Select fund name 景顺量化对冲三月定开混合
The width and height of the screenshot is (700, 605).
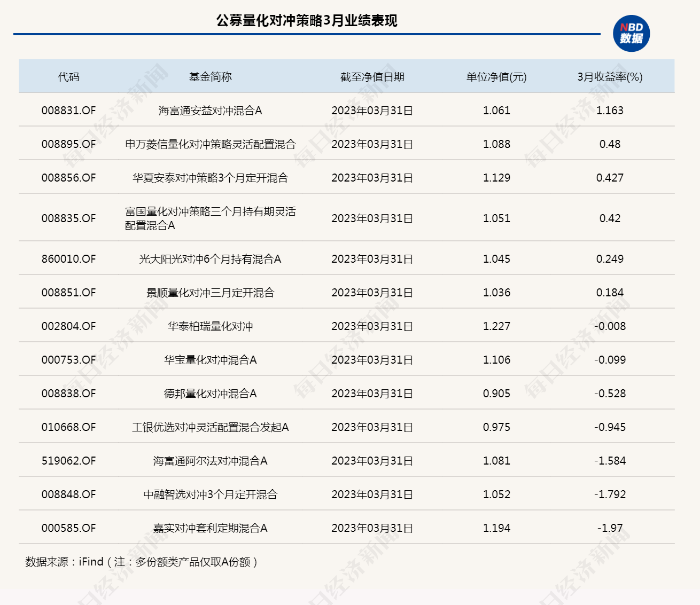[211, 293]
